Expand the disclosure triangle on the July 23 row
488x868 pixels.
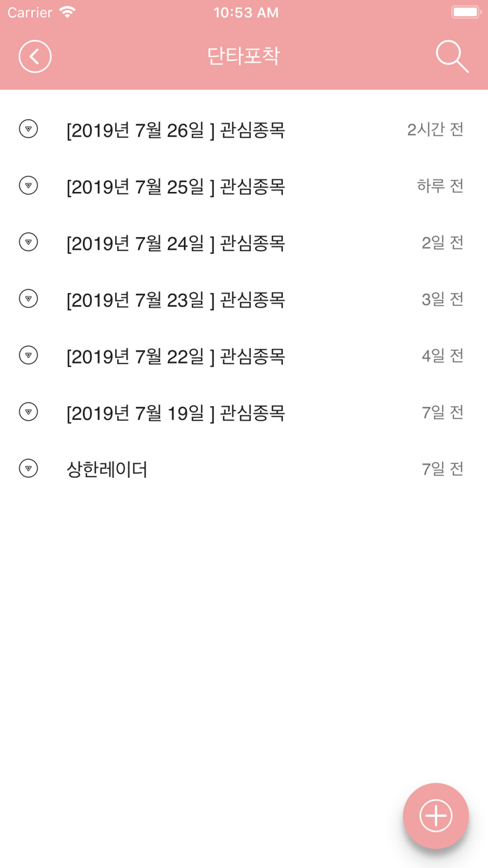[x=28, y=299]
